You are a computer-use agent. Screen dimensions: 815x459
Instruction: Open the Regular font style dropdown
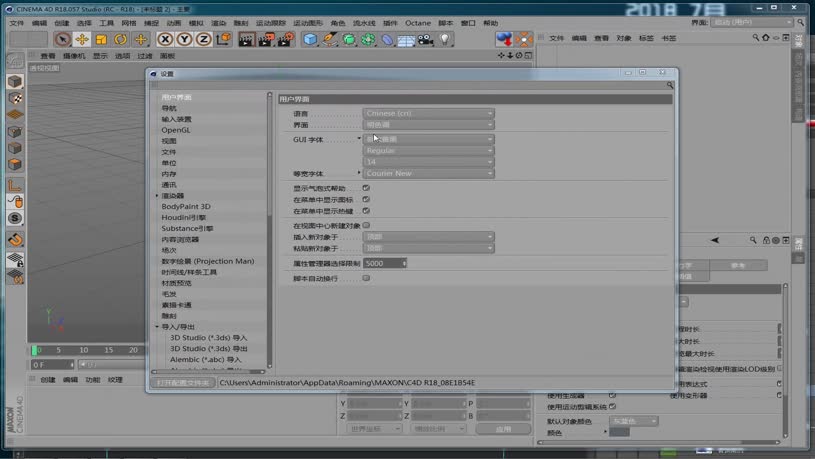[x=428, y=150]
